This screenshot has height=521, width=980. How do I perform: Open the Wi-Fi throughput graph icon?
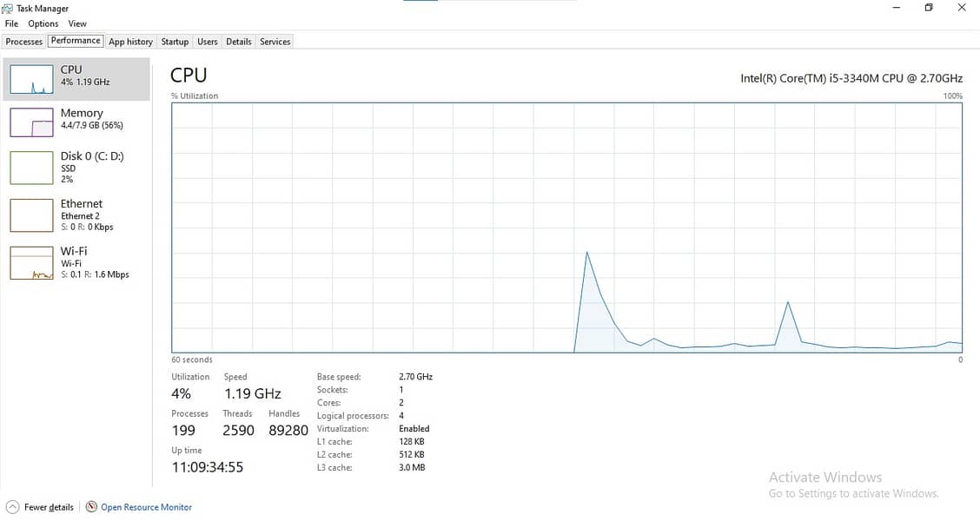click(x=31, y=262)
